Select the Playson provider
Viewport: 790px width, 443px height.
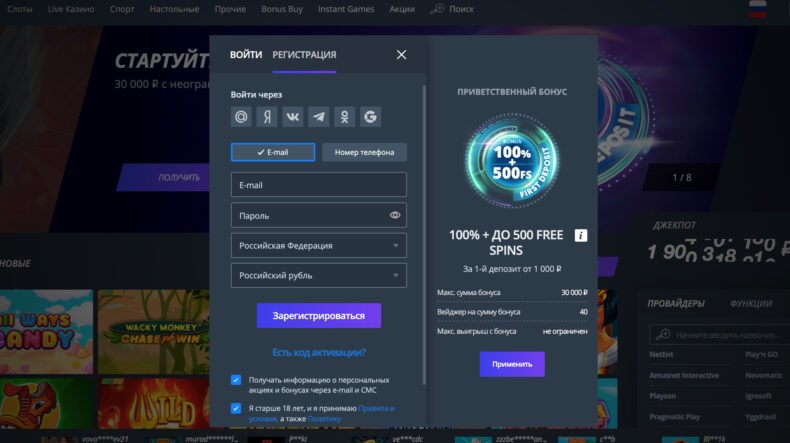click(x=662, y=396)
